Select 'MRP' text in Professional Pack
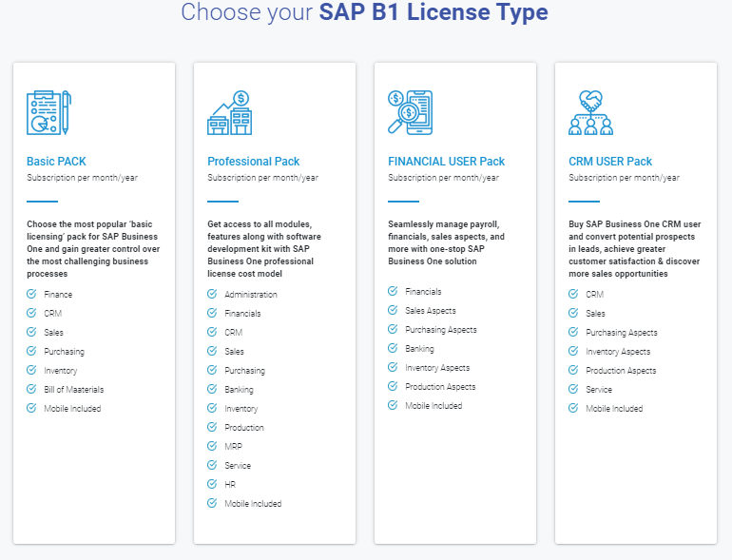The height and width of the screenshot is (560, 732). coord(234,447)
